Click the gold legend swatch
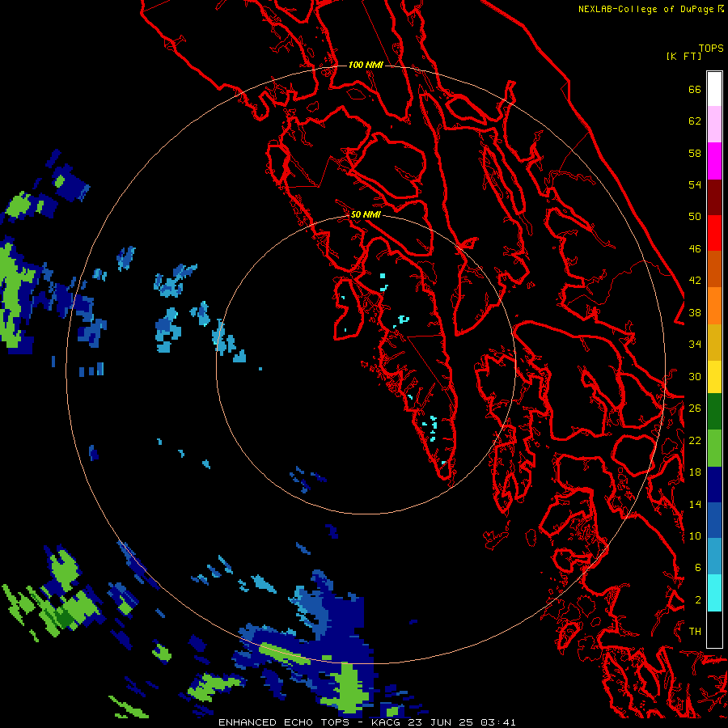This screenshot has width=728, height=728. 714,342
